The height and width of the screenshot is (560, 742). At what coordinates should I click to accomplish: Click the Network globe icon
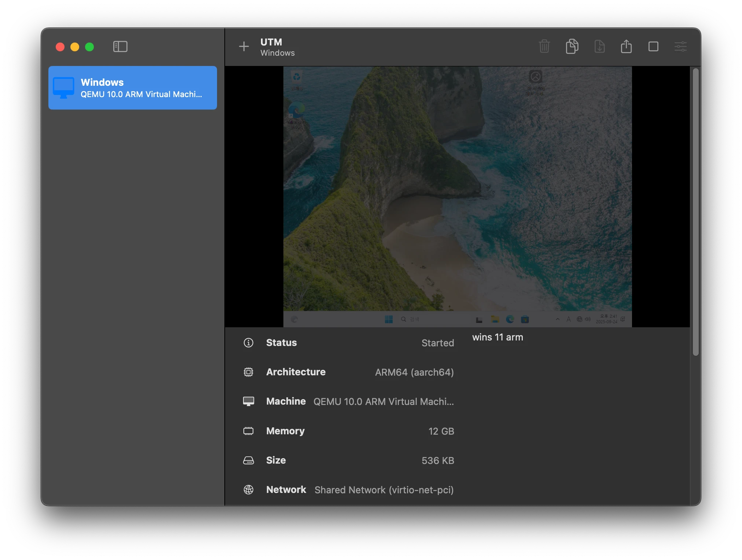click(x=249, y=490)
